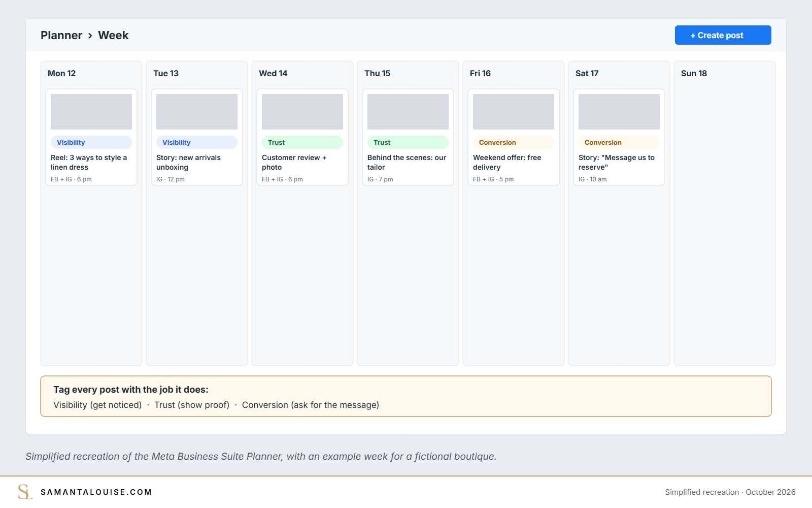Select the Week breadcrumb label
This screenshot has width=812, height=508.
113,35
